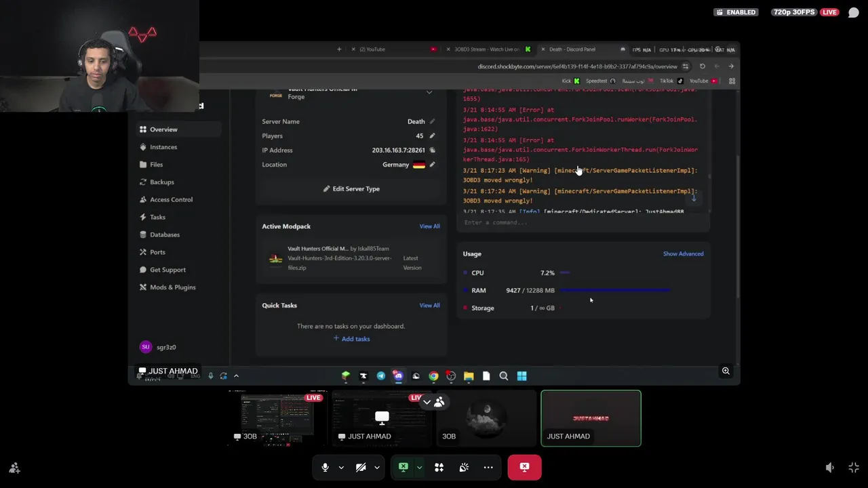Click the Windows Start icon in taskbar
This screenshot has height=488, width=868.
coord(521,376)
